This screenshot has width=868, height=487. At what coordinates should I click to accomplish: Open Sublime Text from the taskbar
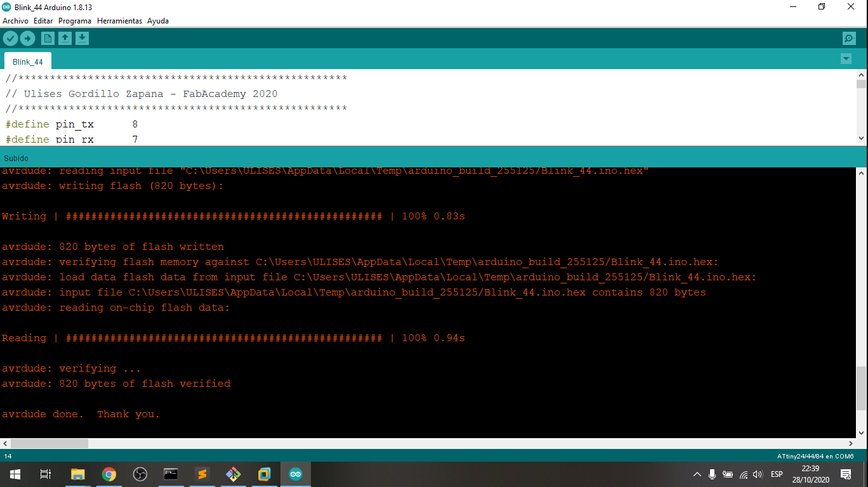click(202, 474)
